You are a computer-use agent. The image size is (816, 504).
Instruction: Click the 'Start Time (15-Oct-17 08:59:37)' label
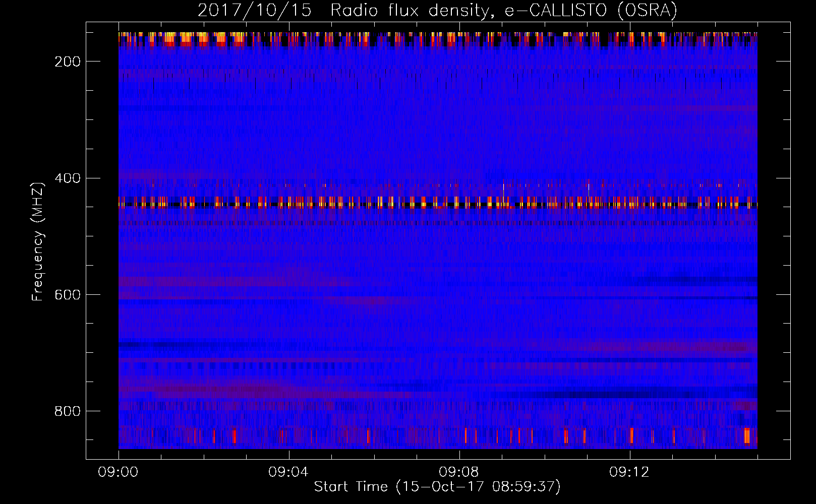(x=437, y=486)
